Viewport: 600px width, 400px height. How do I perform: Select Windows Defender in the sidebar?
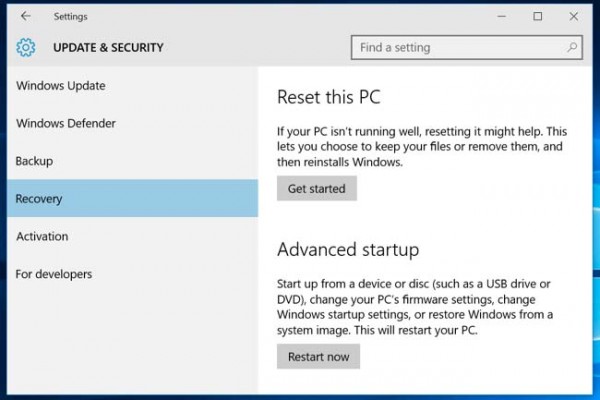click(66, 124)
